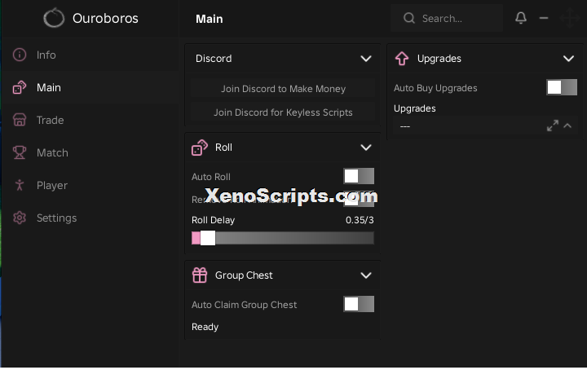Collapse the Roll section chevron

click(366, 148)
